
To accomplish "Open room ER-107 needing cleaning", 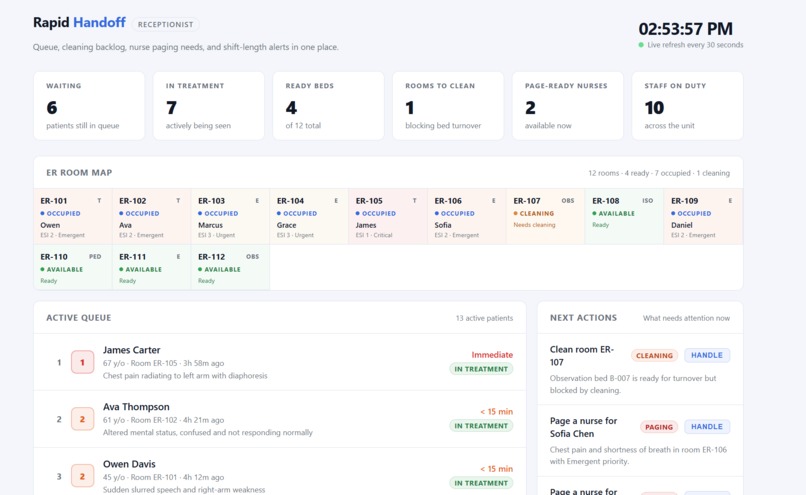I will (x=545, y=216).
